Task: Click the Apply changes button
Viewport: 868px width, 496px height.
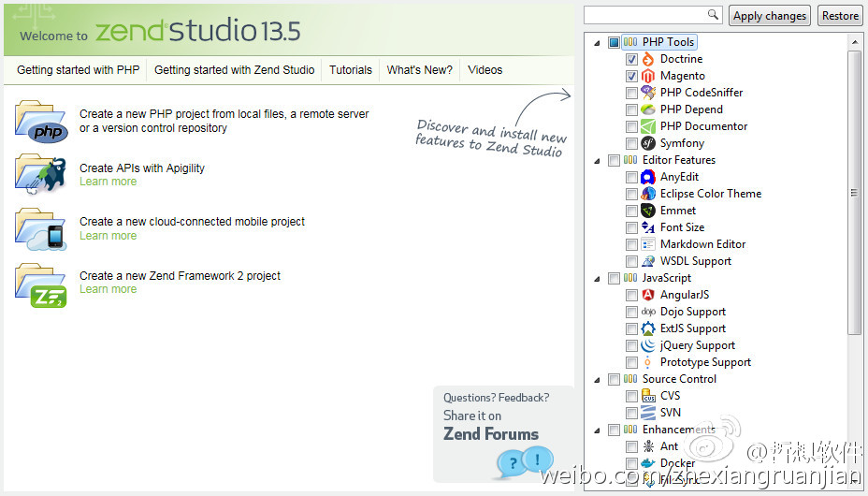Action: (770, 16)
